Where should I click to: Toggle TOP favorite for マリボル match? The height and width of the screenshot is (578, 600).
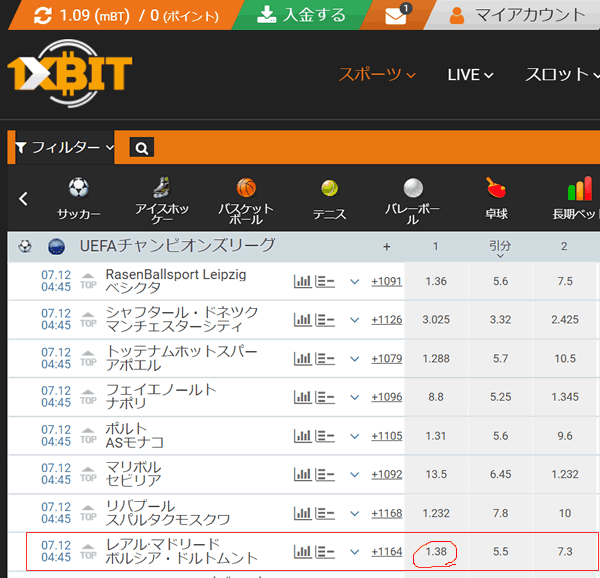(88, 474)
